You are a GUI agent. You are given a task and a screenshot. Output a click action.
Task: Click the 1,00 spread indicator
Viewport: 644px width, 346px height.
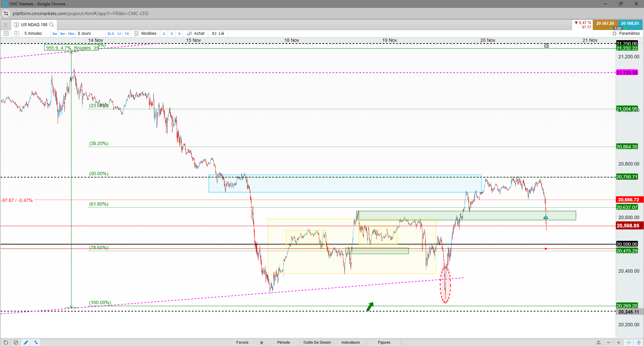[618, 28]
